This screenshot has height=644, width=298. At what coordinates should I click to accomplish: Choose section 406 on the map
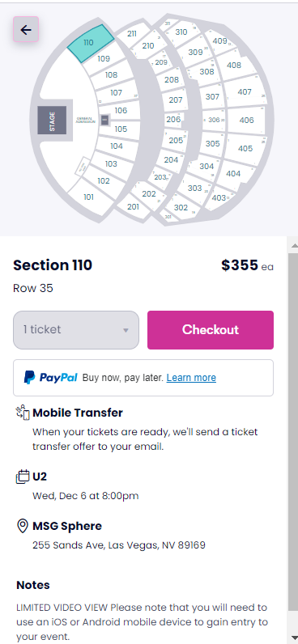246,121
